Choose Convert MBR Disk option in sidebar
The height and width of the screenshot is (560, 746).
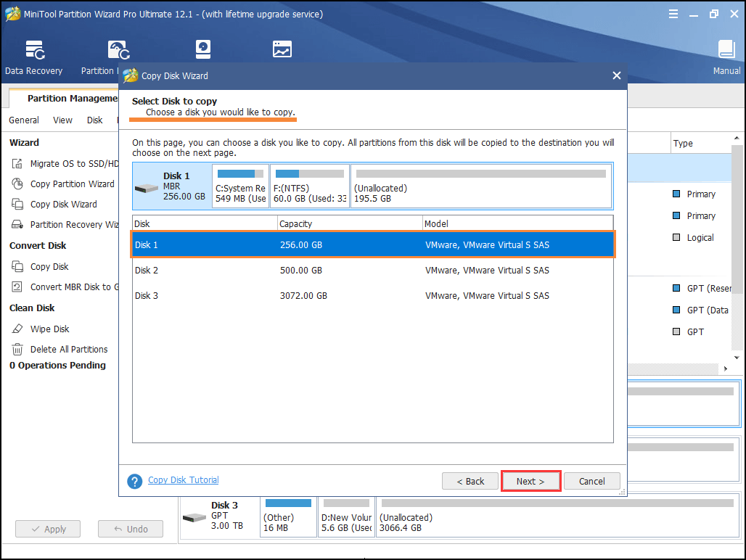click(65, 287)
